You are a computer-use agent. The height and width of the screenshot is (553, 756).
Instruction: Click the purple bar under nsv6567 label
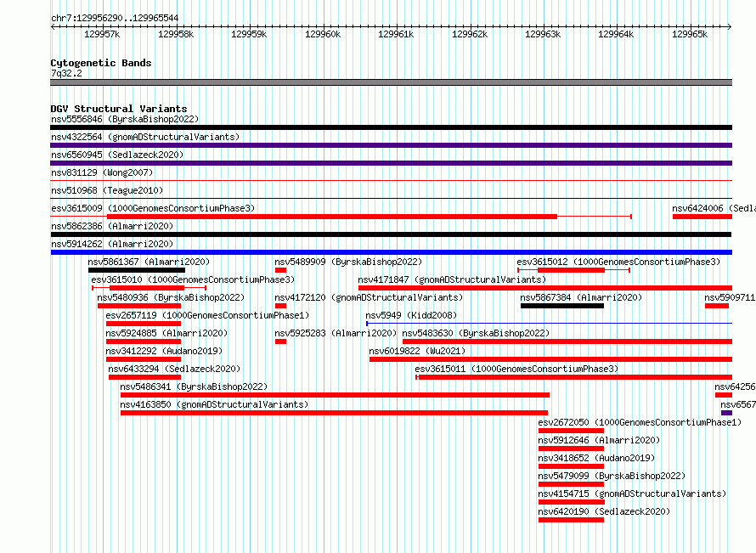click(726, 413)
